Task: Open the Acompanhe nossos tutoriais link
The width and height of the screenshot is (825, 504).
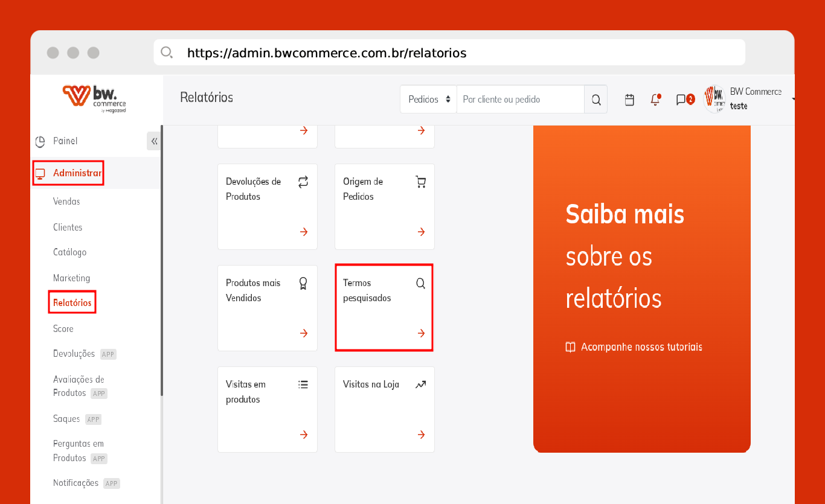Action: [641, 347]
